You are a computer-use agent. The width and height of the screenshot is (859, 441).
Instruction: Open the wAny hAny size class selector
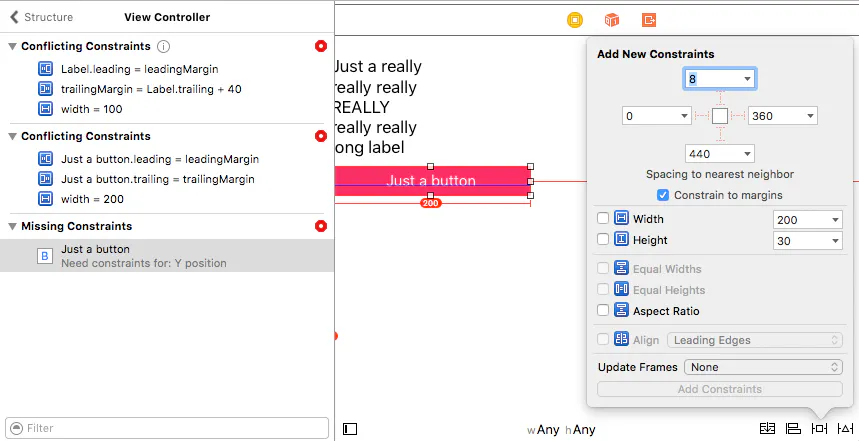click(x=561, y=430)
